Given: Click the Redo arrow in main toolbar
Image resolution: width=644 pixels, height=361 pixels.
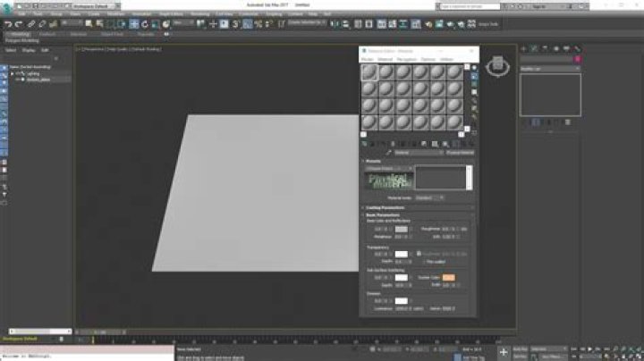Looking at the screenshot, I should [19, 24].
